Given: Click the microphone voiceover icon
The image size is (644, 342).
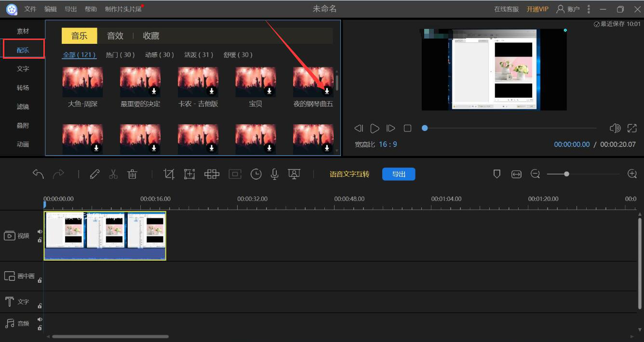Looking at the screenshot, I should (x=275, y=174).
